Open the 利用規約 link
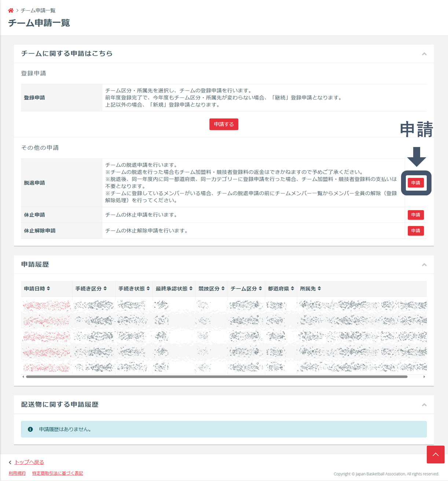 17,473
